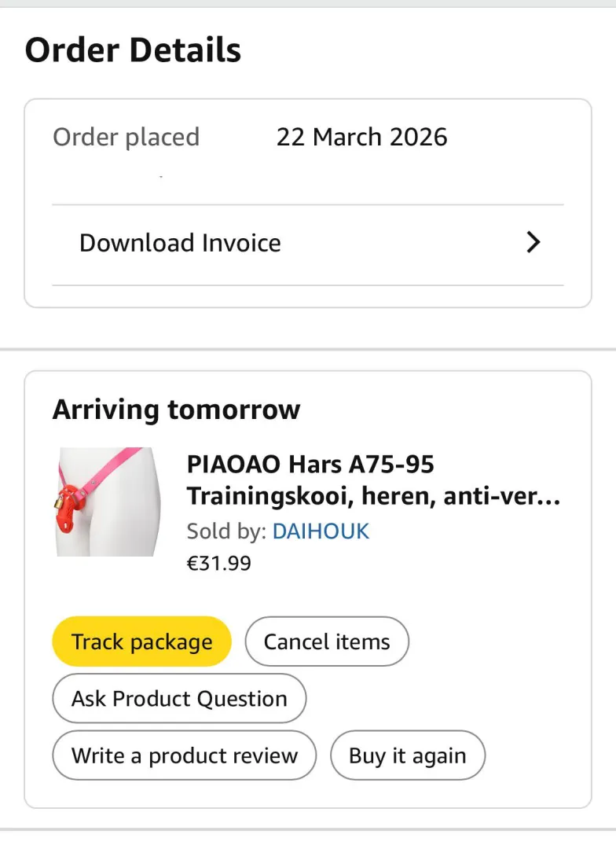
Task: Click the Sold by label
Action: (x=226, y=531)
